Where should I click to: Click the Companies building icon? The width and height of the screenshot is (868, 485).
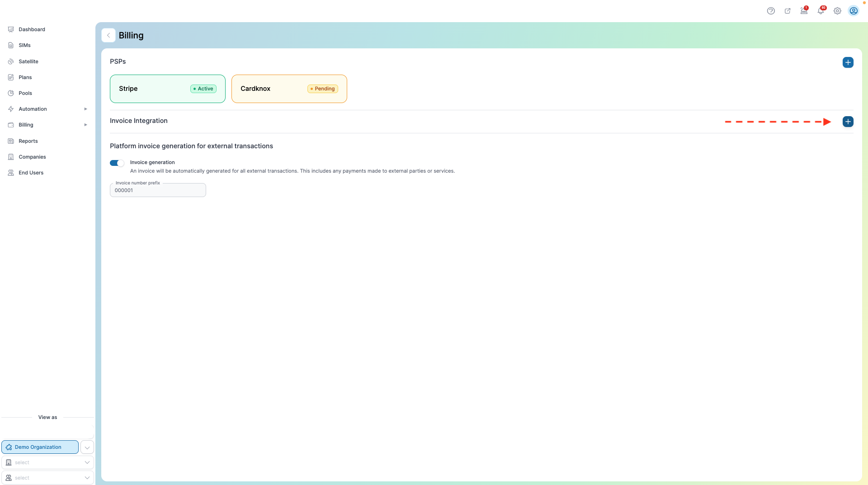point(11,157)
